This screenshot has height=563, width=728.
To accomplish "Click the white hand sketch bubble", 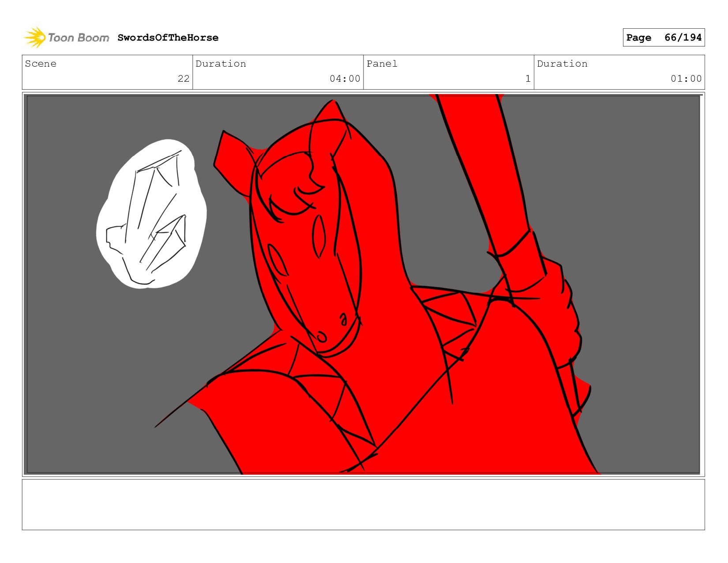I will tap(151, 214).
